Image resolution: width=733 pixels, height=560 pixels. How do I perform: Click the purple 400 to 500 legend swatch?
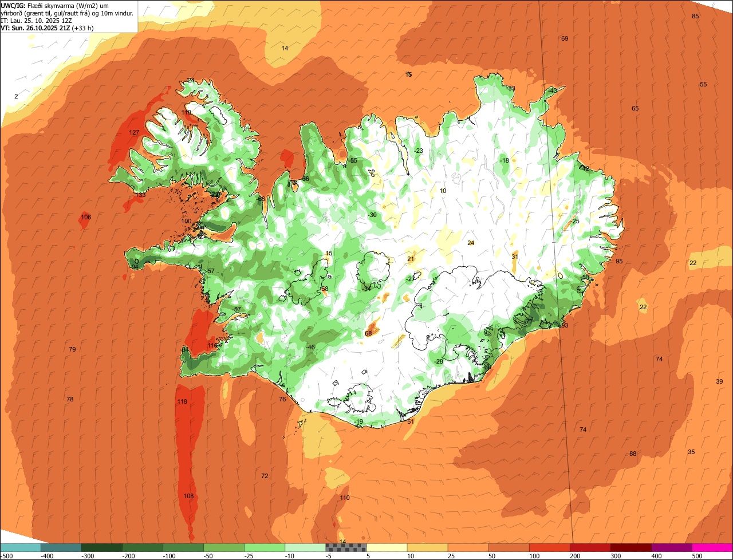coord(671,548)
